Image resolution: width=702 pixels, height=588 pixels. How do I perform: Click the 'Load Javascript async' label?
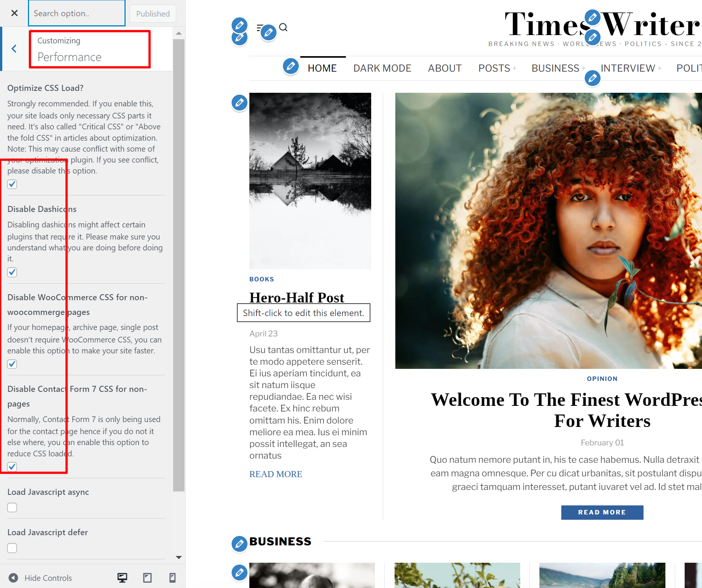tap(48, 492)
